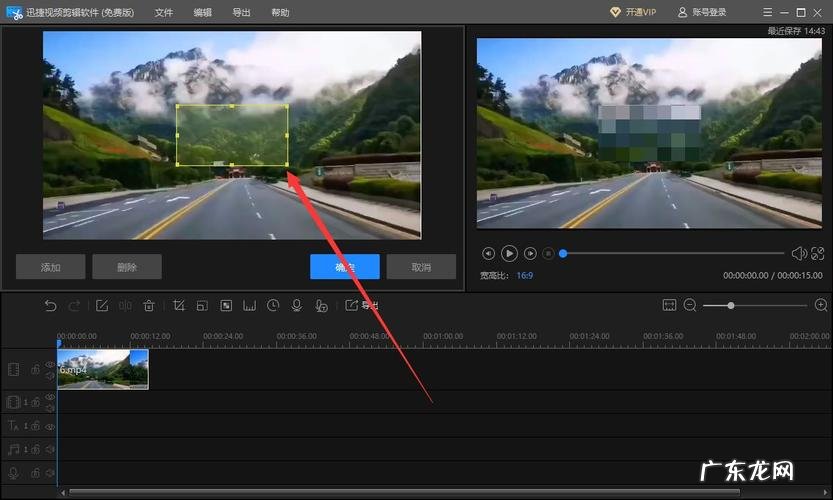Click the timeline zoom slider handle
833x500 pixels.
tap(731, 305)
